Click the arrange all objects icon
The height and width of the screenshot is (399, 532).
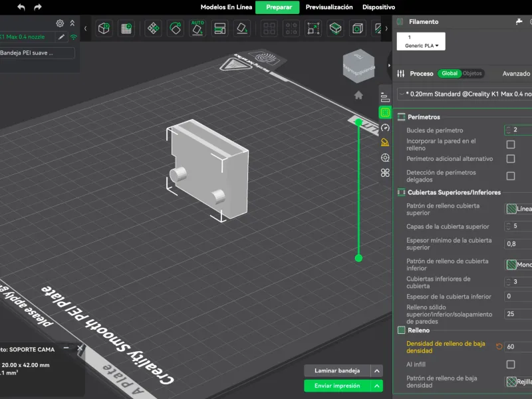pos(220,28)
